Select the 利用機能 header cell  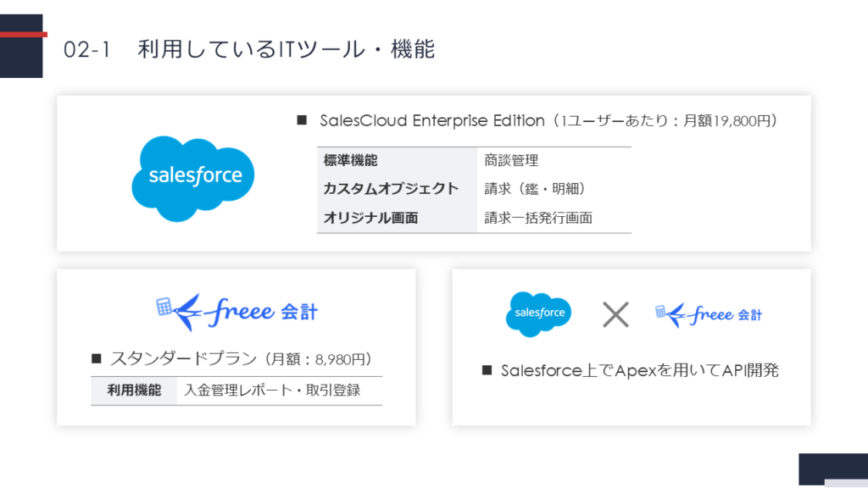(134, 391)
